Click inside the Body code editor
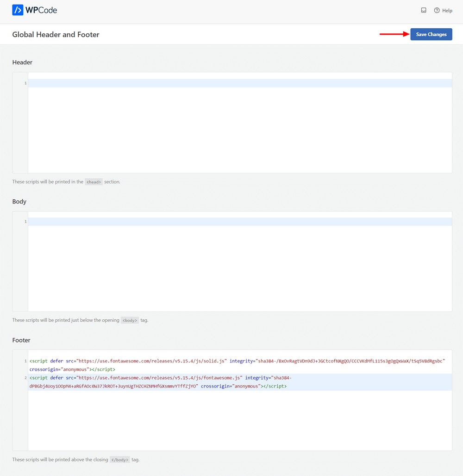 (240, 261)
